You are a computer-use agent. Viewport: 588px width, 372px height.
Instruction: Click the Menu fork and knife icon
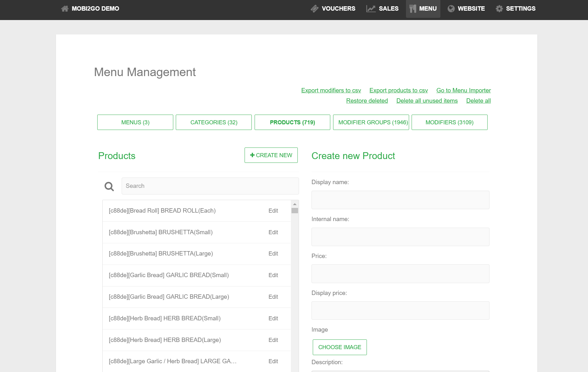[413, 8]
